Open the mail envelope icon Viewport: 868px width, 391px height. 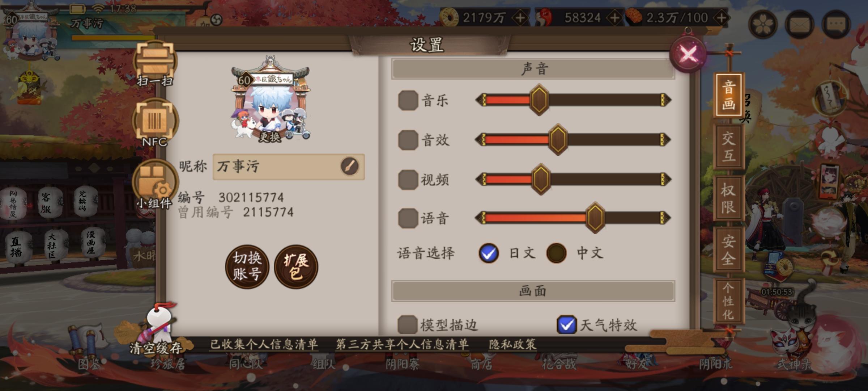coord(799,24)
